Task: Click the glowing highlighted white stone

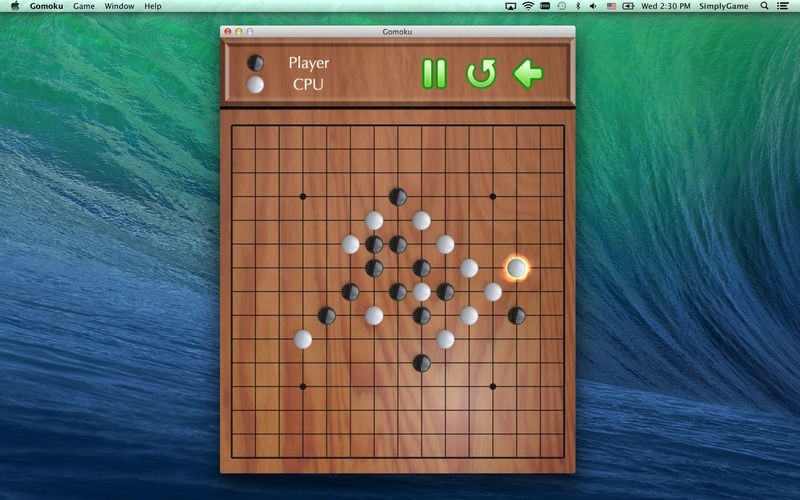Action: click(516, 268)
